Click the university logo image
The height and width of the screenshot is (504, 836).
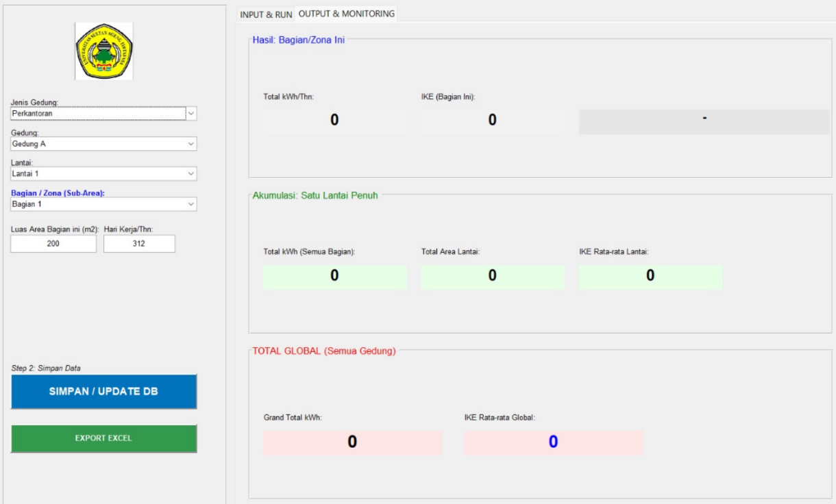[x=103, y=51]
